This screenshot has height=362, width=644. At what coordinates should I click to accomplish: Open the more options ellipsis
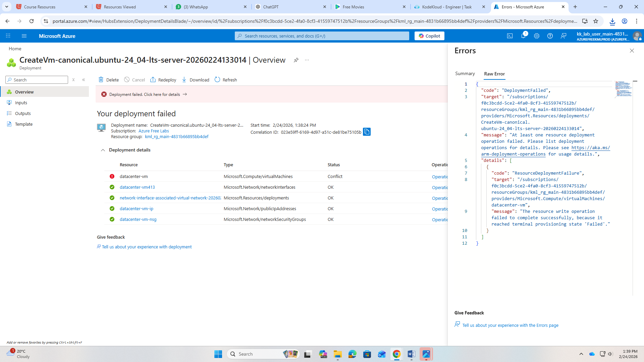(307, 60)
